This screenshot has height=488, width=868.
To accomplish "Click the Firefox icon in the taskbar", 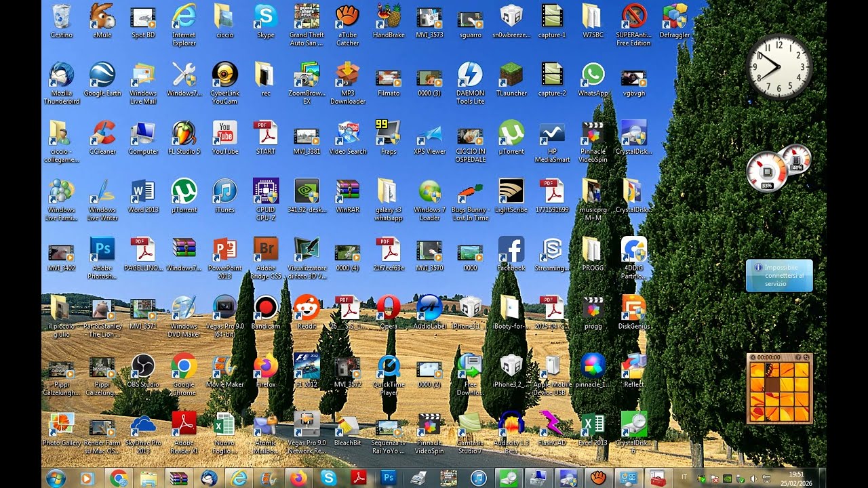I will [298, 478].
